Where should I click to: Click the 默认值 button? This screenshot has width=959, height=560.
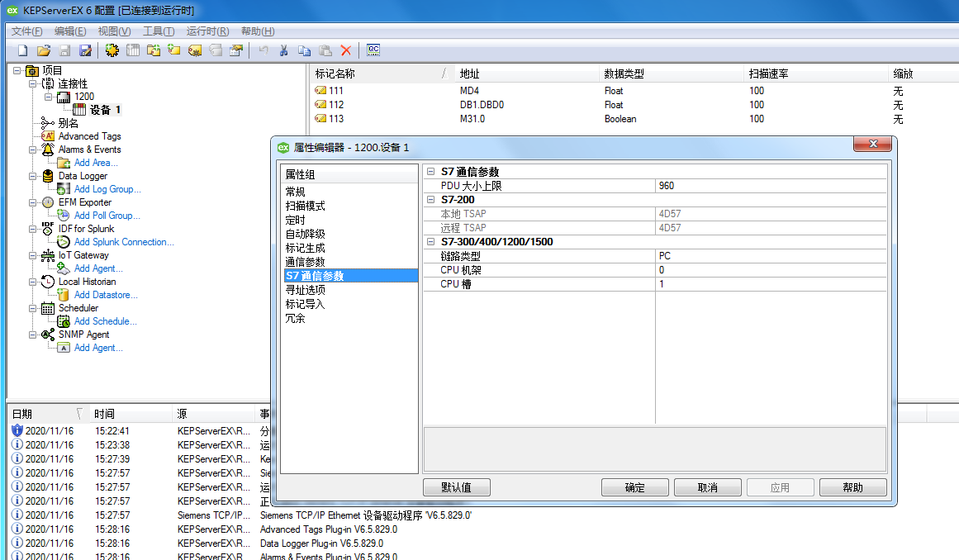click(x=456, y=487)
